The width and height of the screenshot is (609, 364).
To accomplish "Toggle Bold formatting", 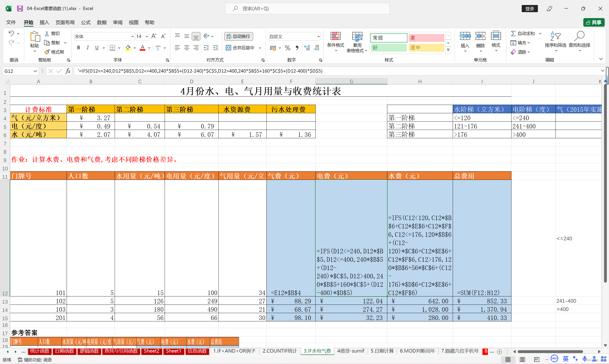I will pos(79,48).
